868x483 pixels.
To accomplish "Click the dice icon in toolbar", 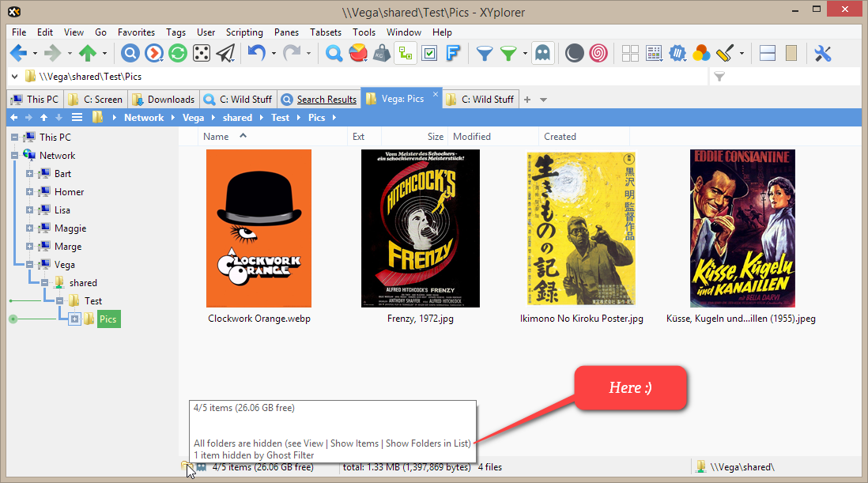I will (202, 54).
